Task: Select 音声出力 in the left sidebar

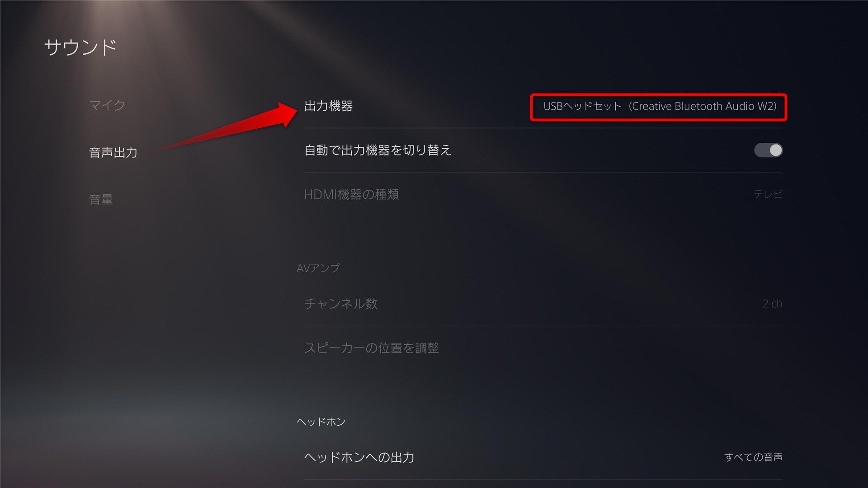Action: (x=113, y=152)
